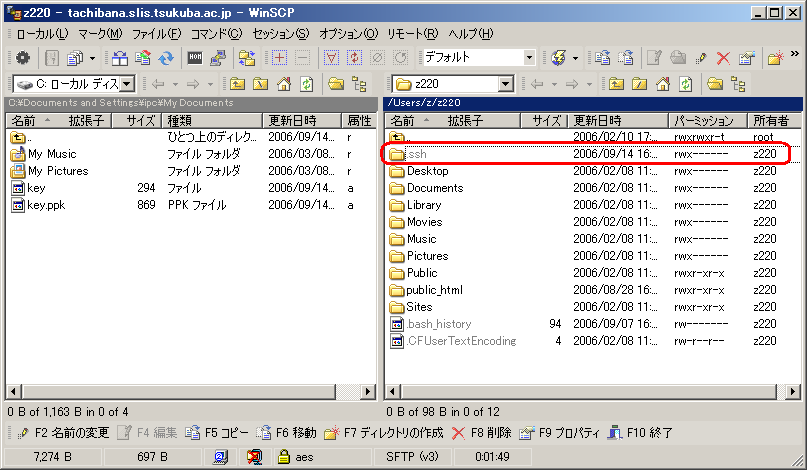Go to local root directory icon
Viewport: 807px width, 470px height.
tap(260, 84)
